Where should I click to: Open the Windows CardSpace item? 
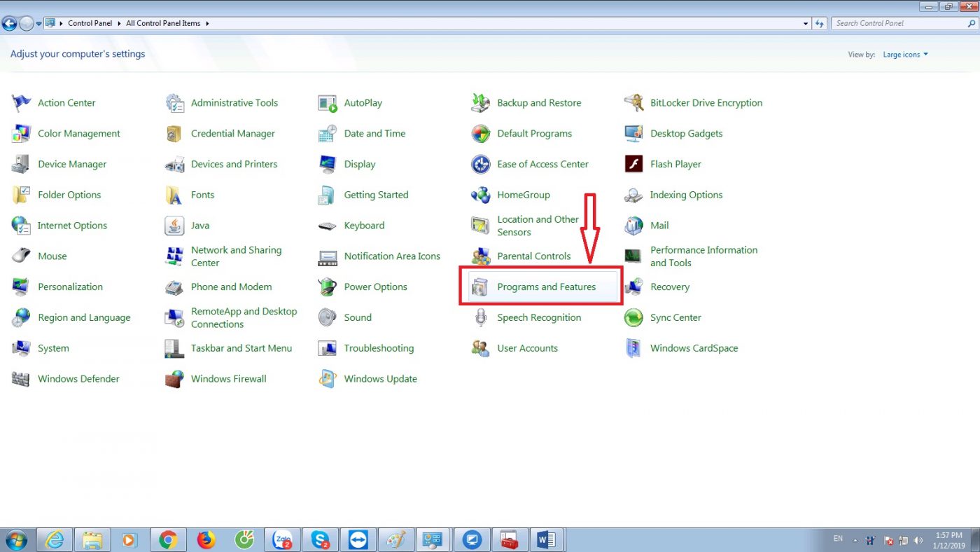pos(694,348)
